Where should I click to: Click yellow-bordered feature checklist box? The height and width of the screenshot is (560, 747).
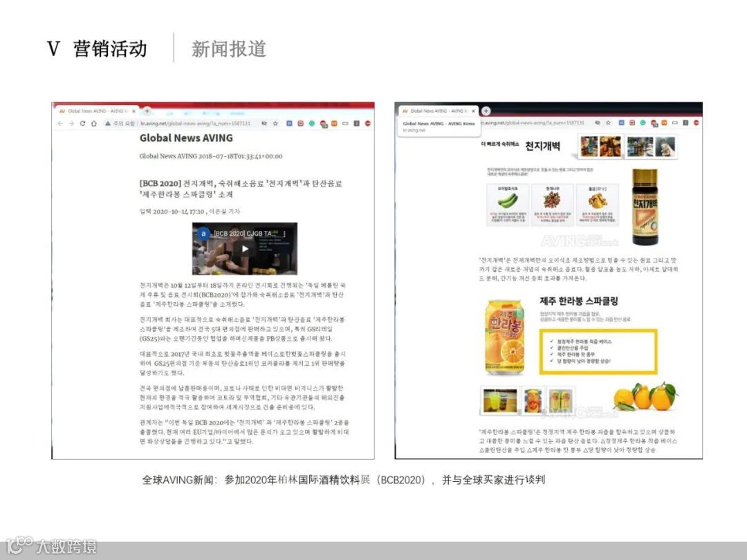click(x=598, y=351)
